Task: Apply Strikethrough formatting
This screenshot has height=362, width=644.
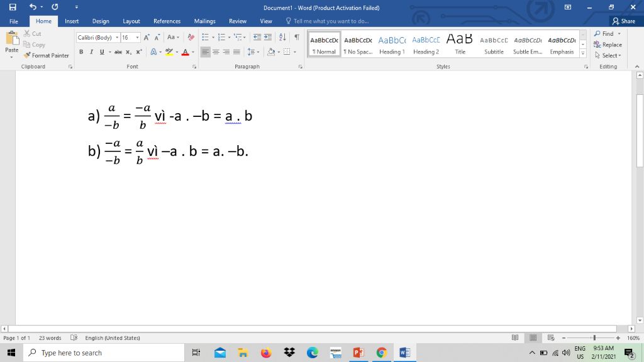Action: (118, 52)
